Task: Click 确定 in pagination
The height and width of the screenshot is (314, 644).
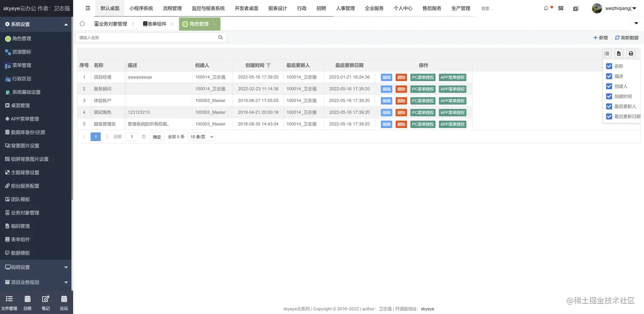Action: click(157, 137)
